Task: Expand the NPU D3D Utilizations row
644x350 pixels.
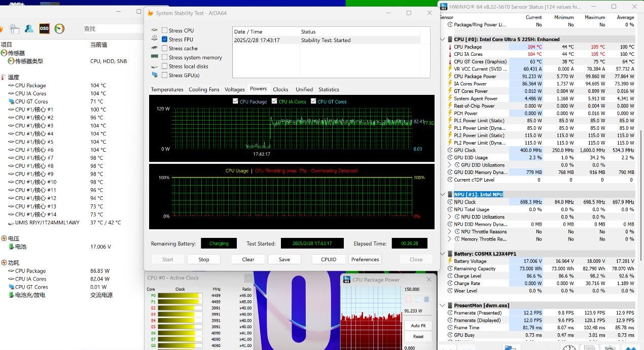Action: (450, 217)
